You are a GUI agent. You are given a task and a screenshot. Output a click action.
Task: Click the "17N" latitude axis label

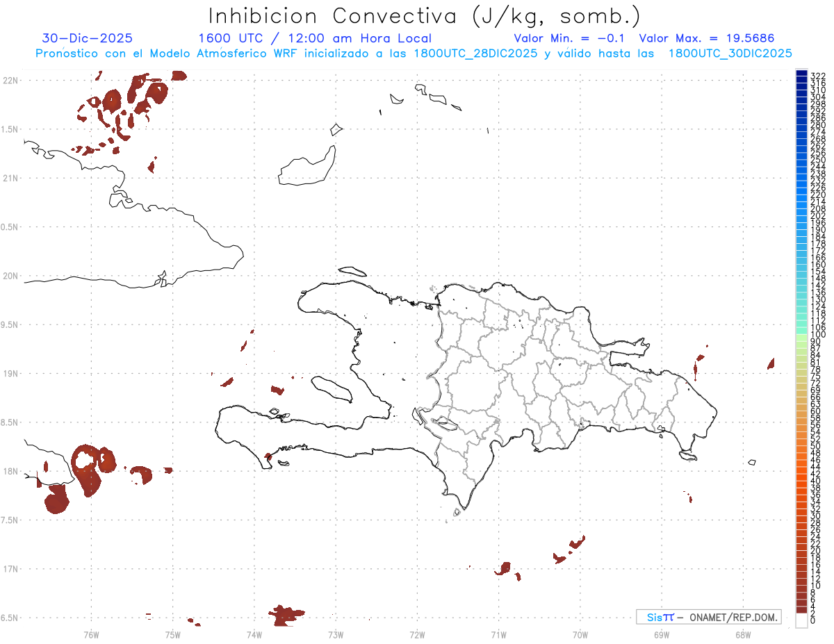[10, 569]
